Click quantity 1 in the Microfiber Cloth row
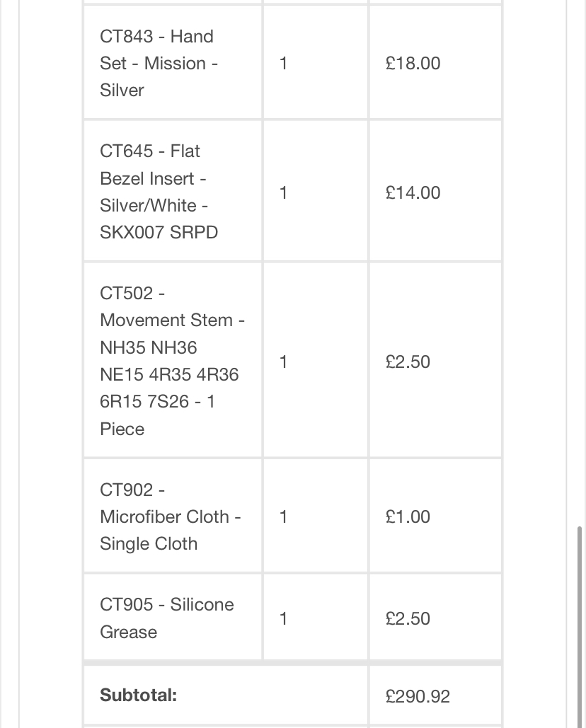Image resolution: width=586 pixels, height=728 pixels. tap(283, 516)
